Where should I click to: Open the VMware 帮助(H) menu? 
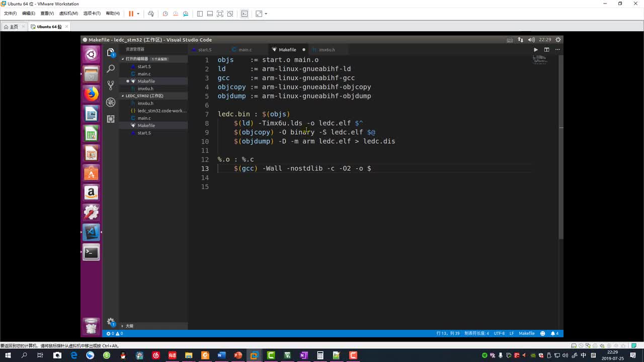pos(113,14)
